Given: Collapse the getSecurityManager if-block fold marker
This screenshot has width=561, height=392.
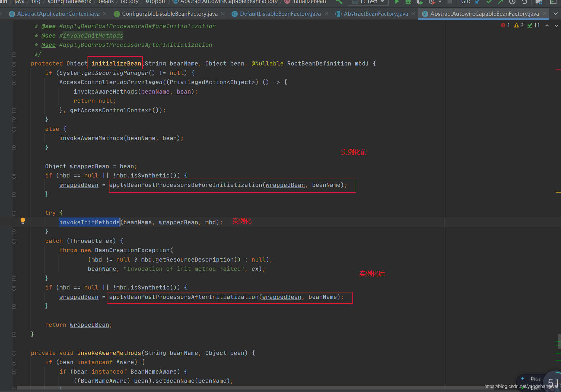Looking at the screenshot, I should (14, 73).
